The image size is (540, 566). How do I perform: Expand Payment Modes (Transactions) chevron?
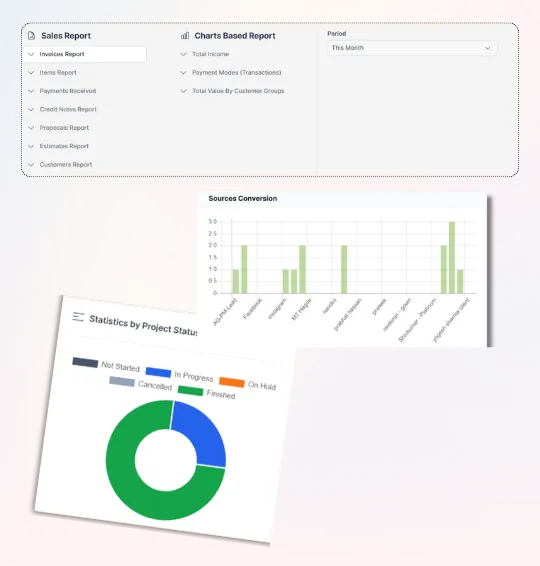183,73
